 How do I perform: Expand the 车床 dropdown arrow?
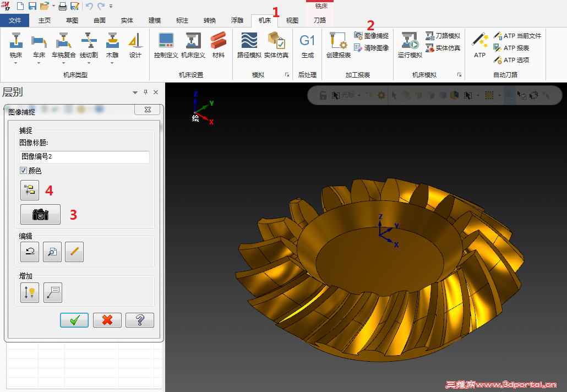coord(39,63)
